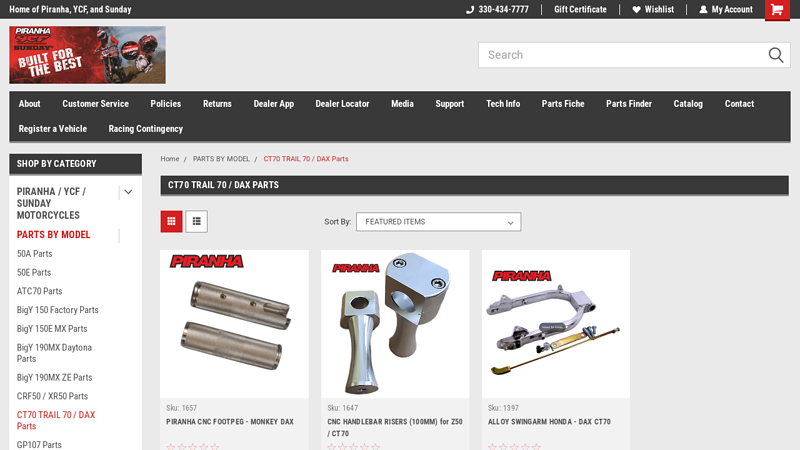Select Racing Contingency in navigation
Image resolution: width=800 pixels, height=450 pixels.
pos(145,129)
